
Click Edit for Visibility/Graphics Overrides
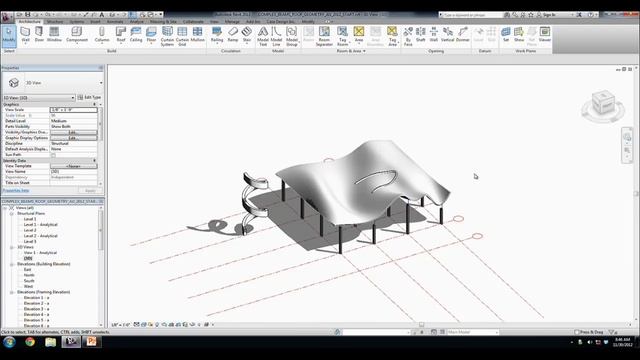pos(73,133)
